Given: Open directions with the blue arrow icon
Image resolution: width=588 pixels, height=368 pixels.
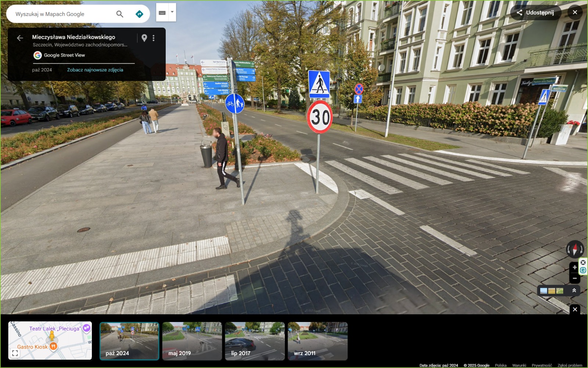Looking at the screenshot, I should (139, 14).
